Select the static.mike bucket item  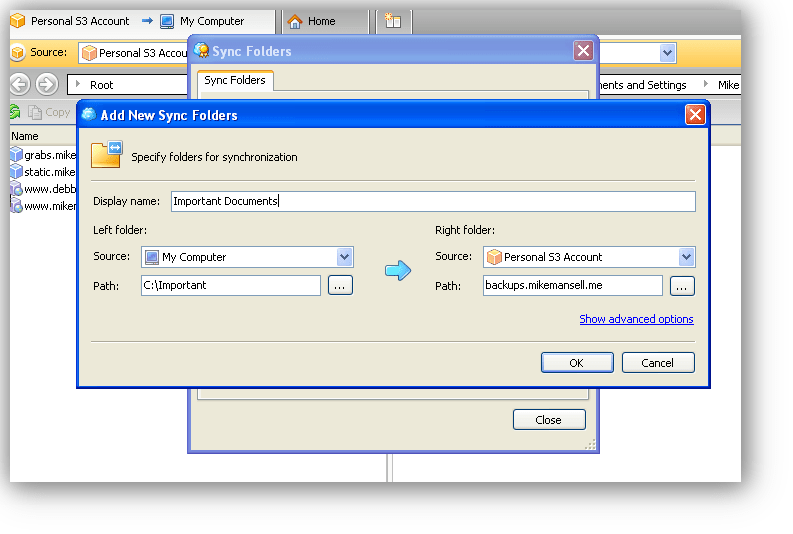(x=43, y=172)
